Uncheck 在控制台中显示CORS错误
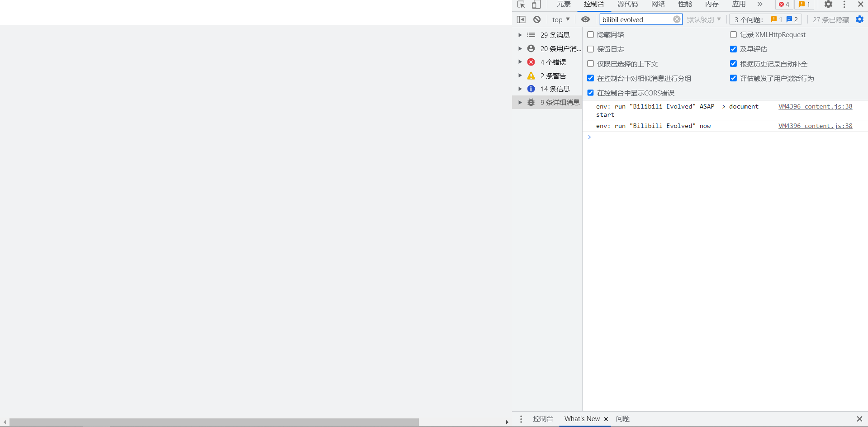868x427 pixels. click(x=590, y=93)
